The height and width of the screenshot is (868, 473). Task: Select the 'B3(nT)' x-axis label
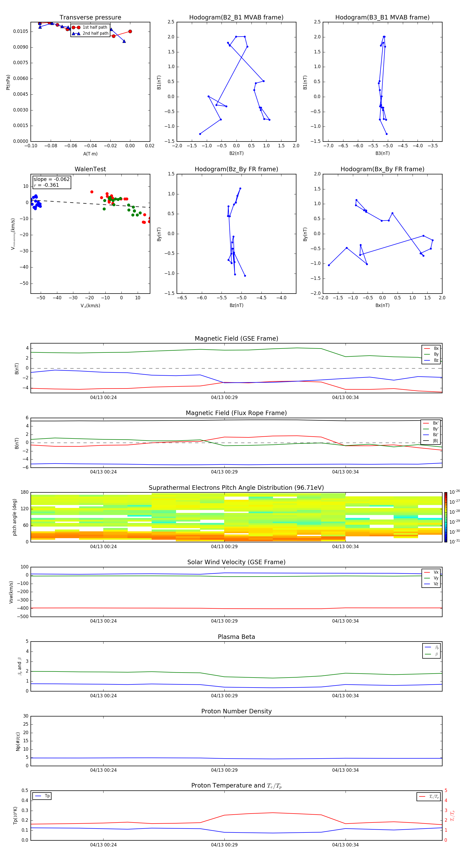[x=382, y=153]
